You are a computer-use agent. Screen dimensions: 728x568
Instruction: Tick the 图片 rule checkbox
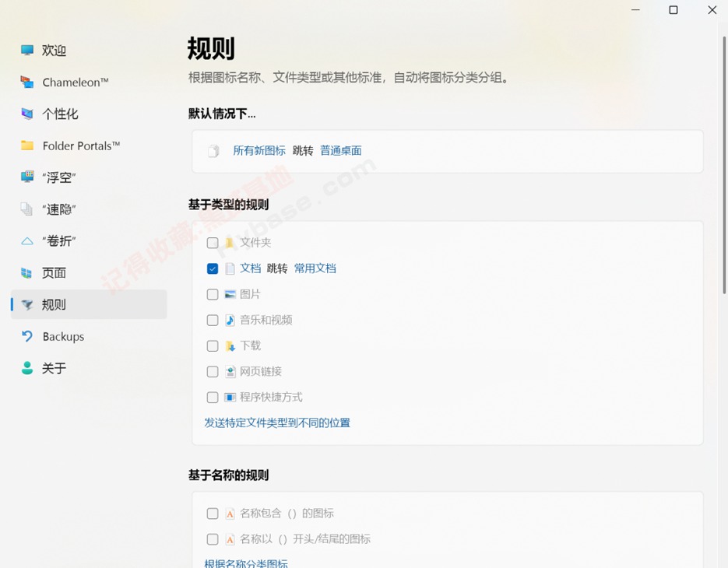tap(213, 294)
